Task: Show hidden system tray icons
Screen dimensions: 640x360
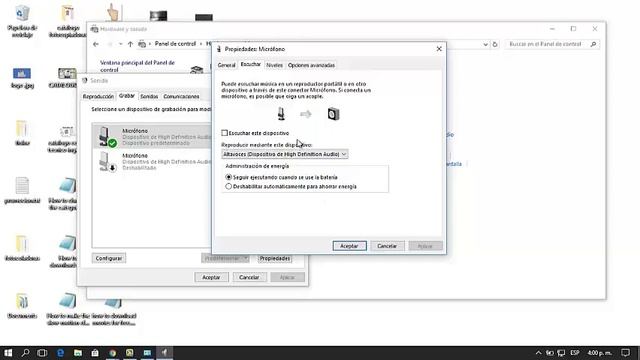Action: [x=539, y=353]
